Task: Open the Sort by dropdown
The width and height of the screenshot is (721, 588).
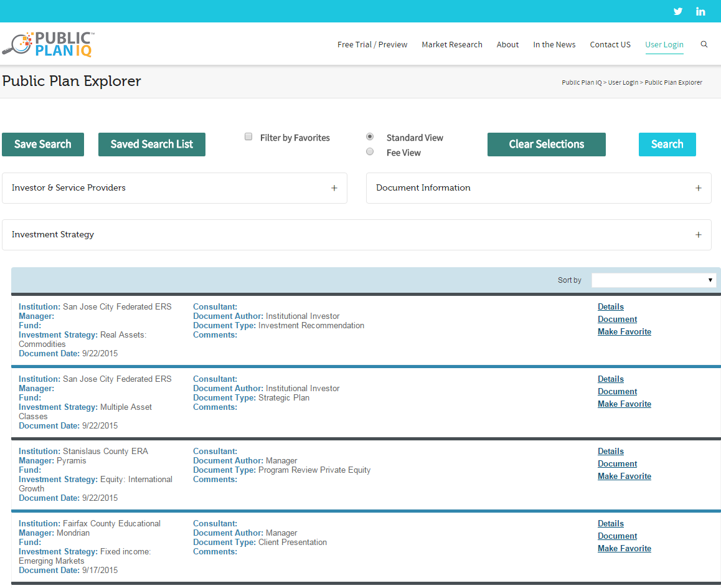Action: [x=653, y=280]
